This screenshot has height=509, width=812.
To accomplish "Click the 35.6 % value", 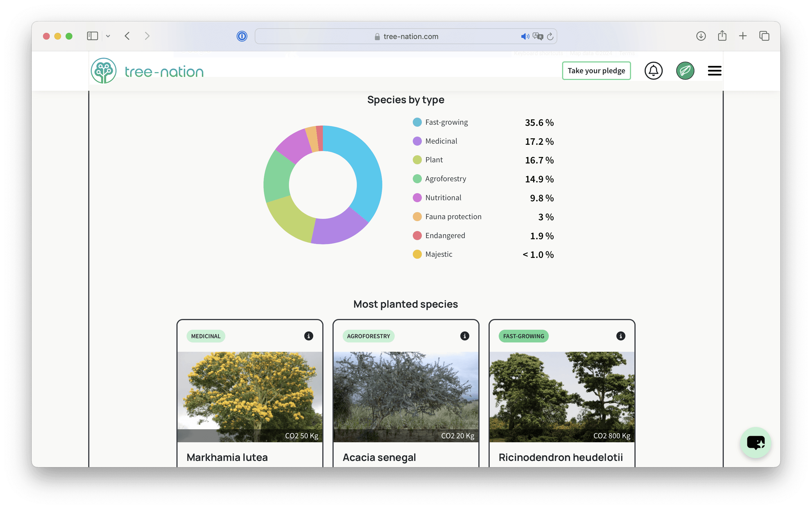I will pos(539,122).
